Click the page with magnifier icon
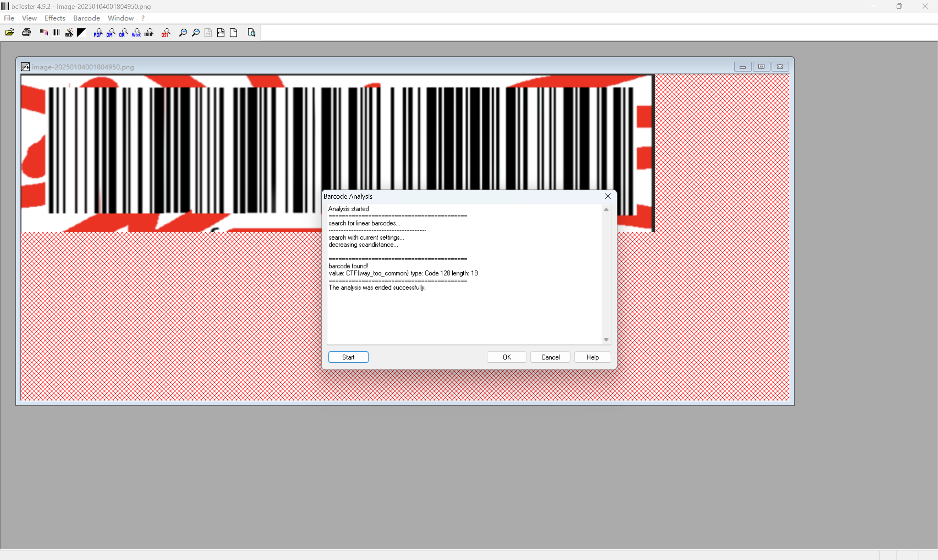Screen dimensions: 938x560 (251, 33)
